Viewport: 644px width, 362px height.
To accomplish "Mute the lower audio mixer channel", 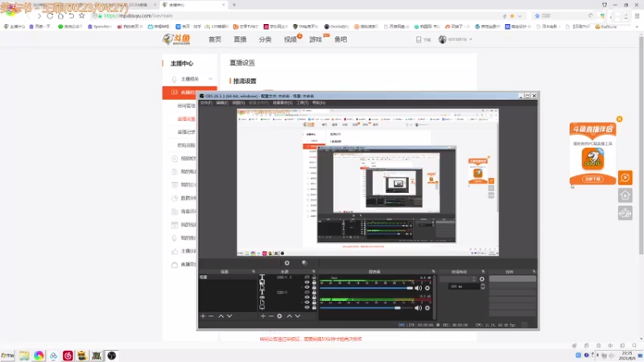I will click(x=418, y=308).
